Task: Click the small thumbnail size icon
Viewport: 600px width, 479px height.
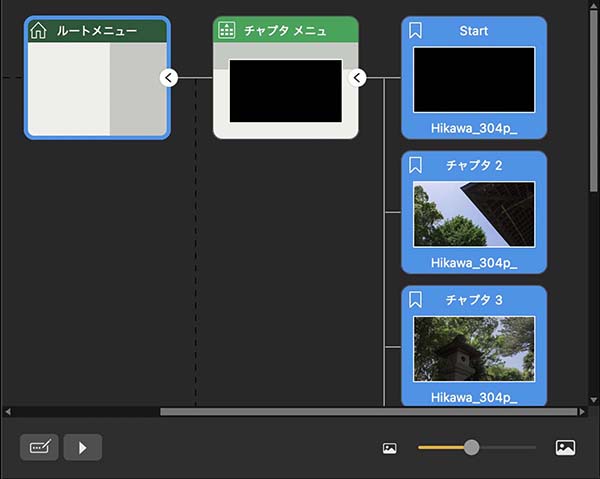Action: (x=390, y=448)
